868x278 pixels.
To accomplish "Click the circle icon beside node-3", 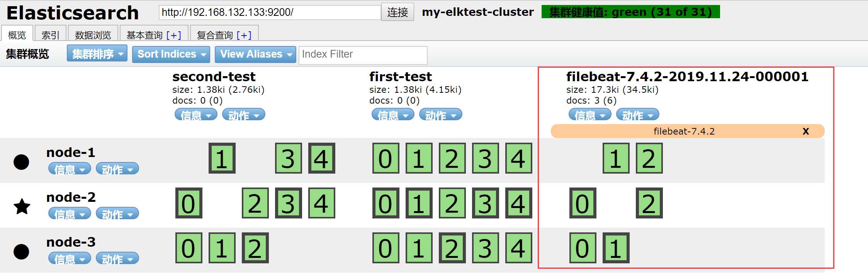I will [x=21, y=251].
